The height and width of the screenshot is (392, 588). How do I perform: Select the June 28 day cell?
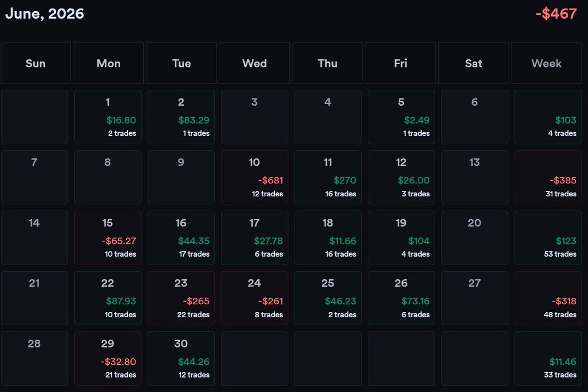pyautogui.click(x=35, y=359)
